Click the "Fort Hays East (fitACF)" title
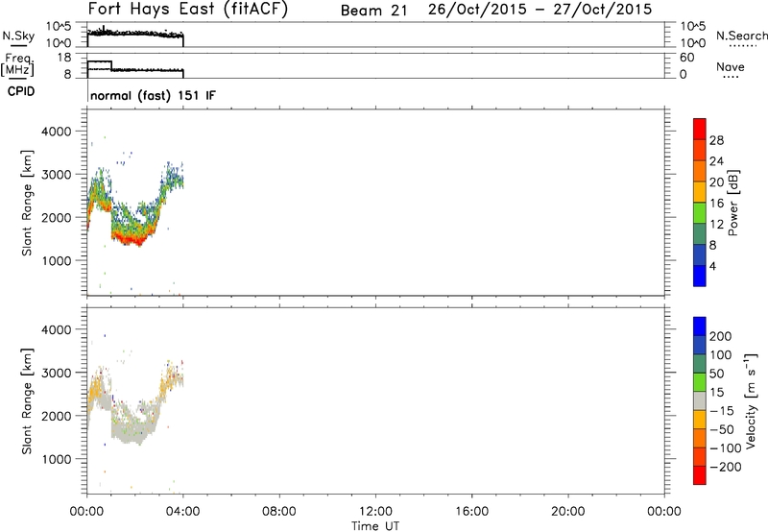The height and width of the screenshot is (532, 768). coord(188,10)
